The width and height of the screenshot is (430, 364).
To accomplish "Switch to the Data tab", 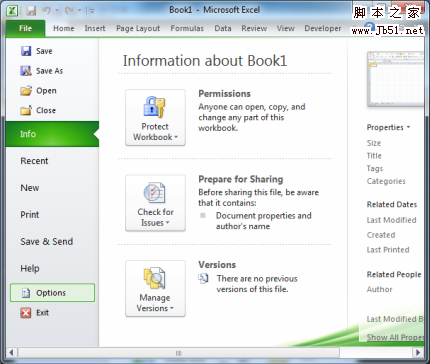I will [223, 28].
